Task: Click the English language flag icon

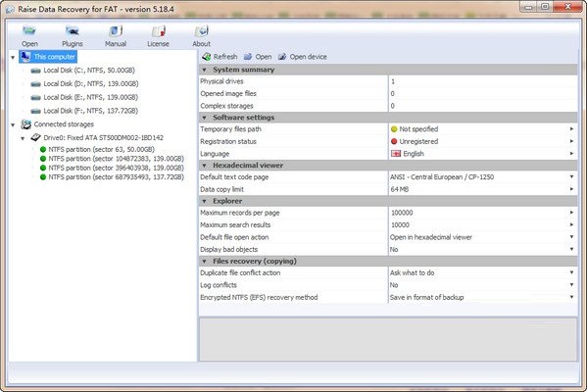Action: tap(396, 154)
